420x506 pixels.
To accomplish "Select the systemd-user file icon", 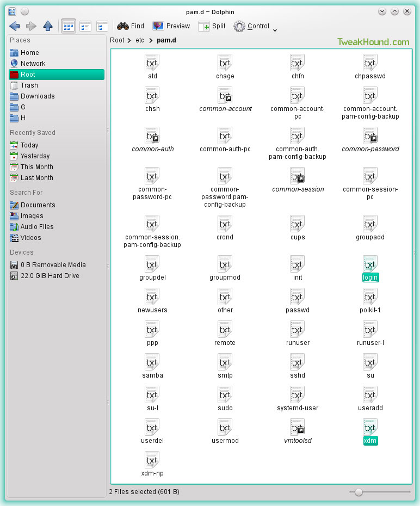I will coord(298,395).
